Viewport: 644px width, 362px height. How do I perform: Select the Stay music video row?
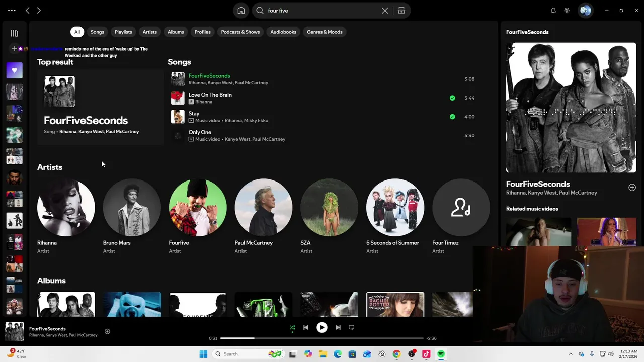[x=325, y=117]
